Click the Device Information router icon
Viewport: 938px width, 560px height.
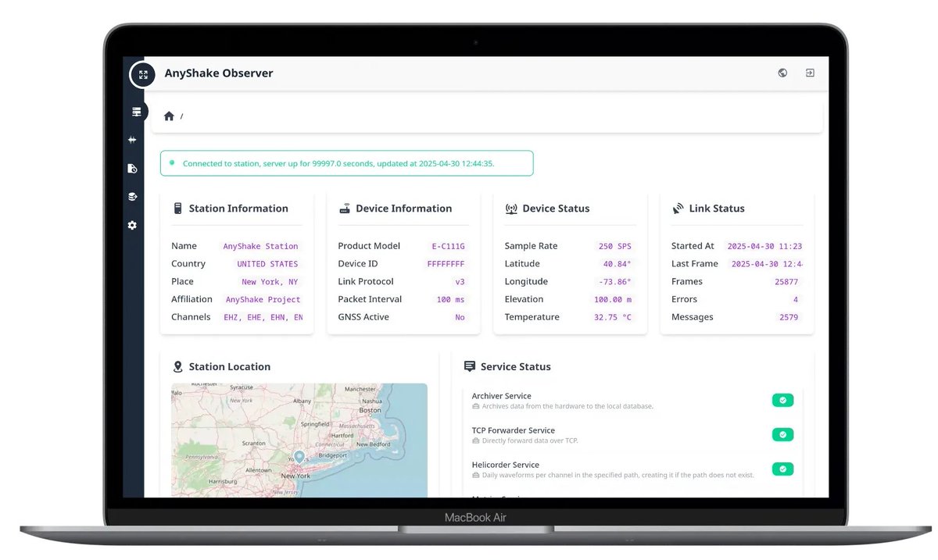344,209
